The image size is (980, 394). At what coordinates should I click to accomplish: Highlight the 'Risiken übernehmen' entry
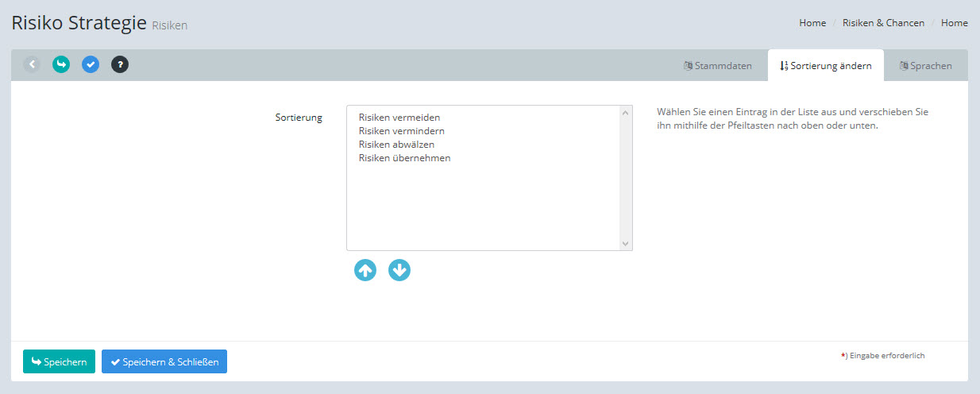pyautogui.click(x=404, y=158)
